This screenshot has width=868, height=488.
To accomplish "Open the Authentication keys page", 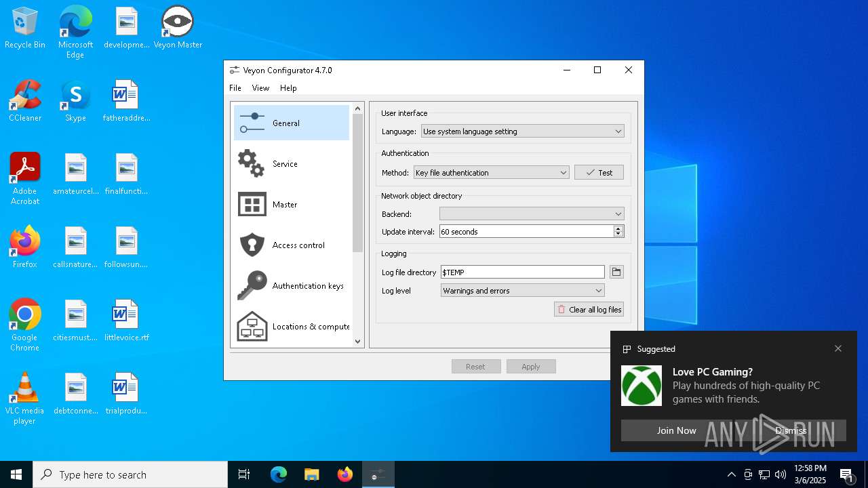I will click(292, 285).
